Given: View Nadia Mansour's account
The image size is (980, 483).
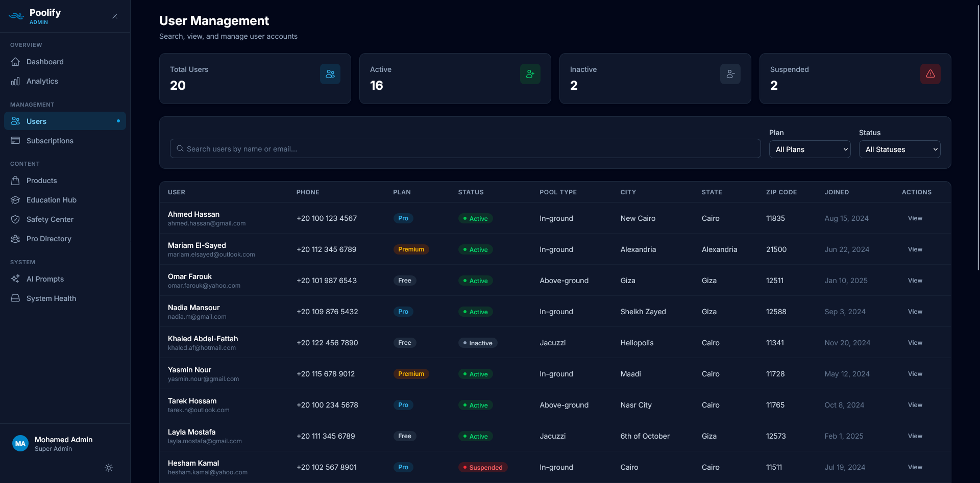Looking at the screenshot, I should (915, 312).
